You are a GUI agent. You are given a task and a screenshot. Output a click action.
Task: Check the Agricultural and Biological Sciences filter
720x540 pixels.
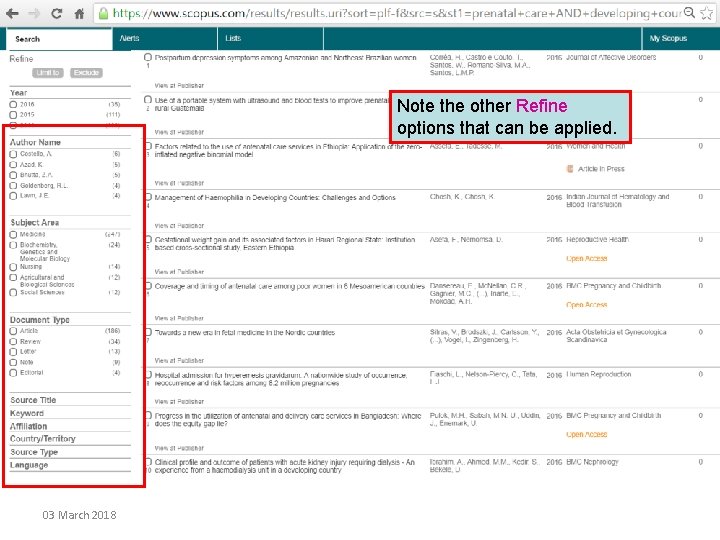[13, 277]
